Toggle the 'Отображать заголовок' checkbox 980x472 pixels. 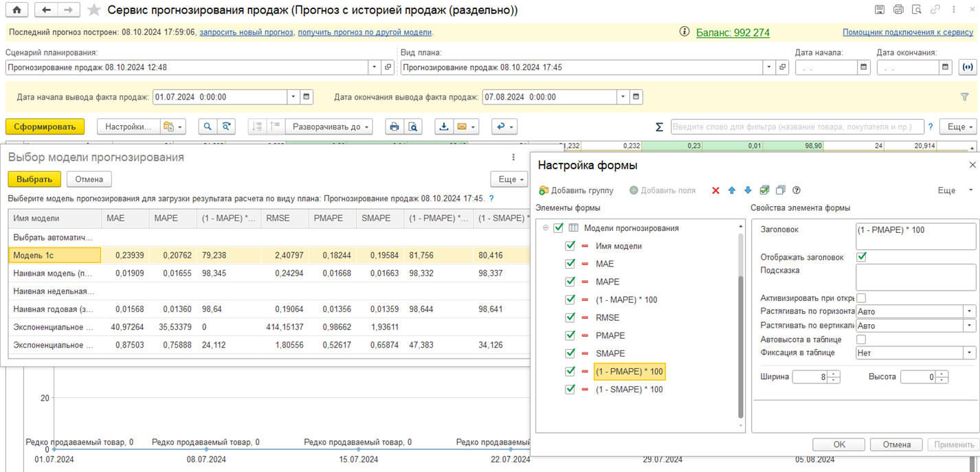tap(861, 257)
